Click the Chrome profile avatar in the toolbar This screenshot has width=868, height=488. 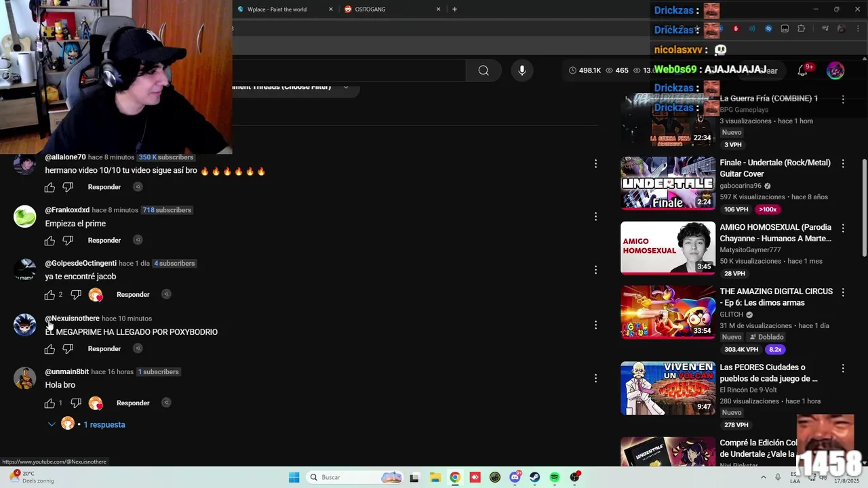[842, 28]
